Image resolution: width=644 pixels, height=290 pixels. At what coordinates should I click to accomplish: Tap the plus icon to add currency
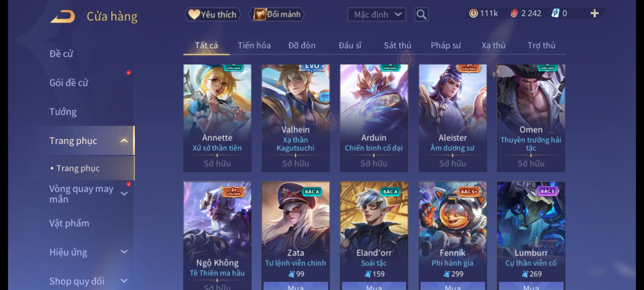pos(595,13)
